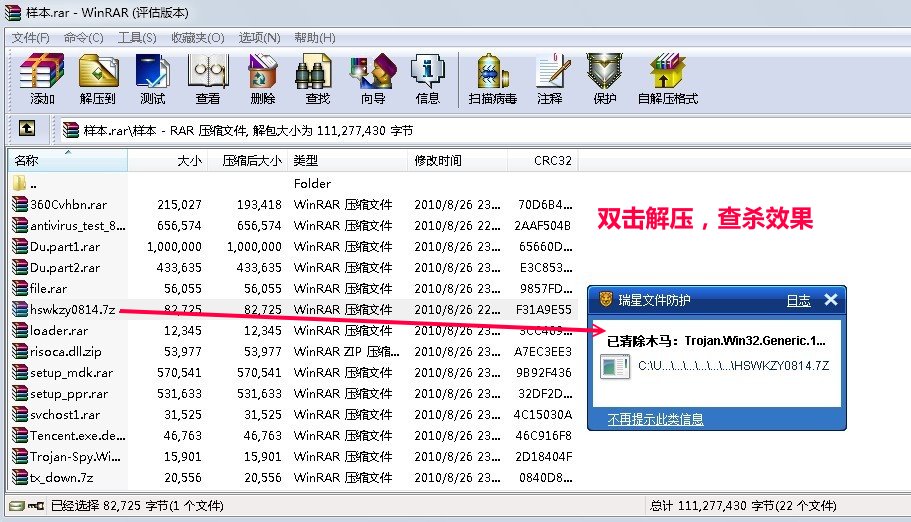Open the 收藏夹(O) menu

coord(198,38)
